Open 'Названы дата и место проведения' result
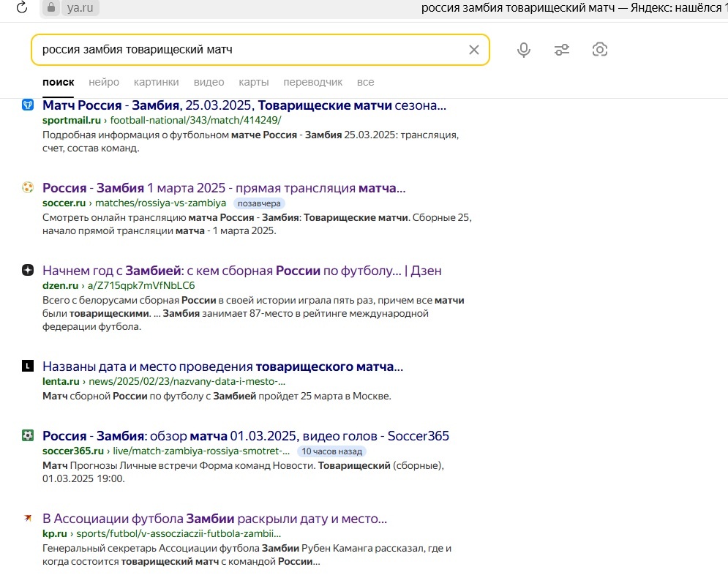The width and height of the screenshot is (728, 586). point(223,367)
